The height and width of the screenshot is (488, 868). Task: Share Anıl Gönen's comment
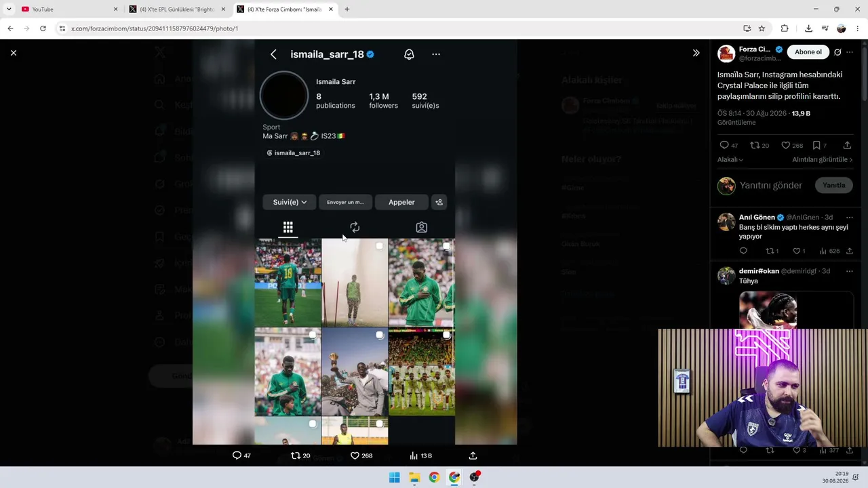849,251
